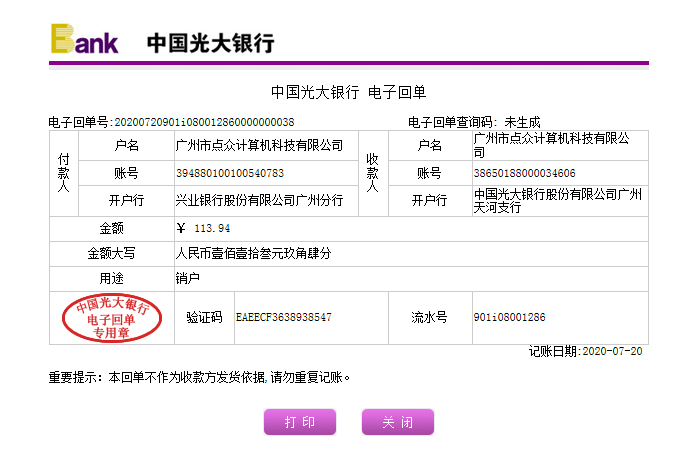Click the payee 账号 label
676x455 pixels.
[x=429, y=173]
